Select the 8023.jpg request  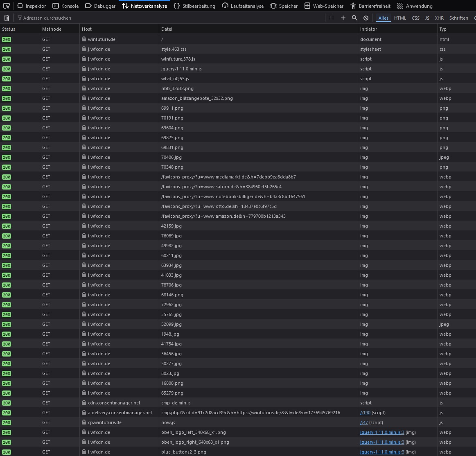point(238,373)
